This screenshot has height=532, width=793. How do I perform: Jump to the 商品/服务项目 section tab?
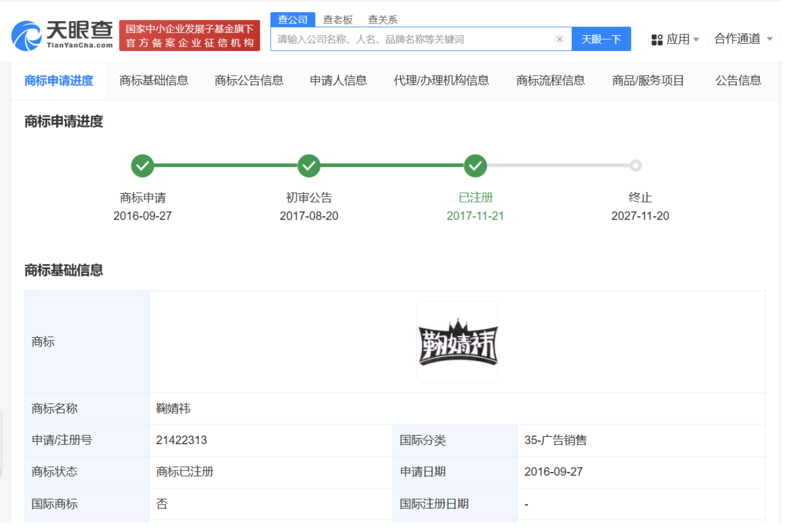tap(647, 81)
